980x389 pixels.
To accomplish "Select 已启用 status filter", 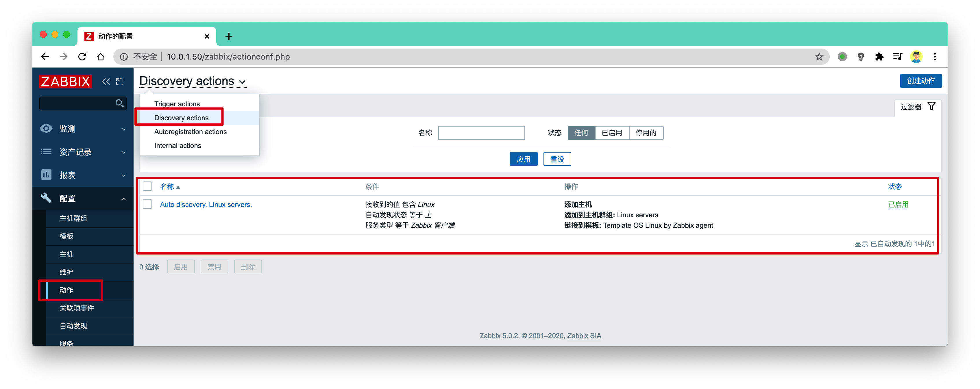I will [612, 133].
